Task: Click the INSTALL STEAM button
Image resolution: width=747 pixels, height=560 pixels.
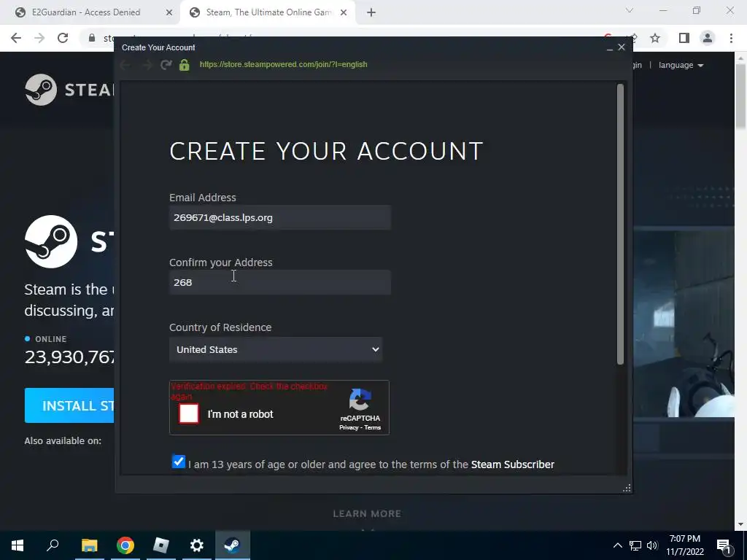Action: click(69, 405)
